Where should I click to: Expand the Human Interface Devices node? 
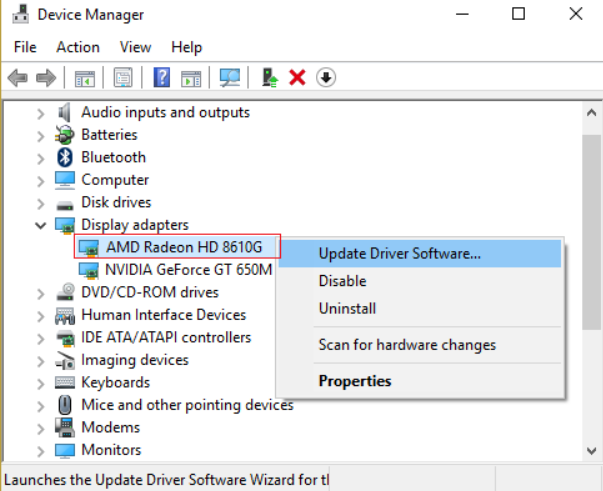point(41,316)
